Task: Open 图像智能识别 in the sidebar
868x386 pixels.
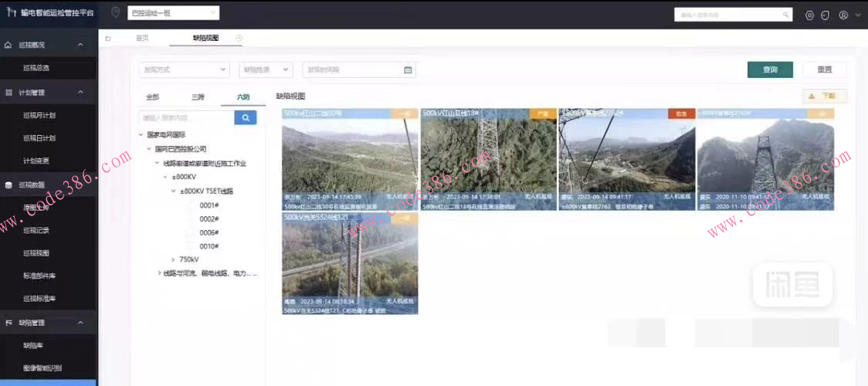Action: [x=42, y=367]
